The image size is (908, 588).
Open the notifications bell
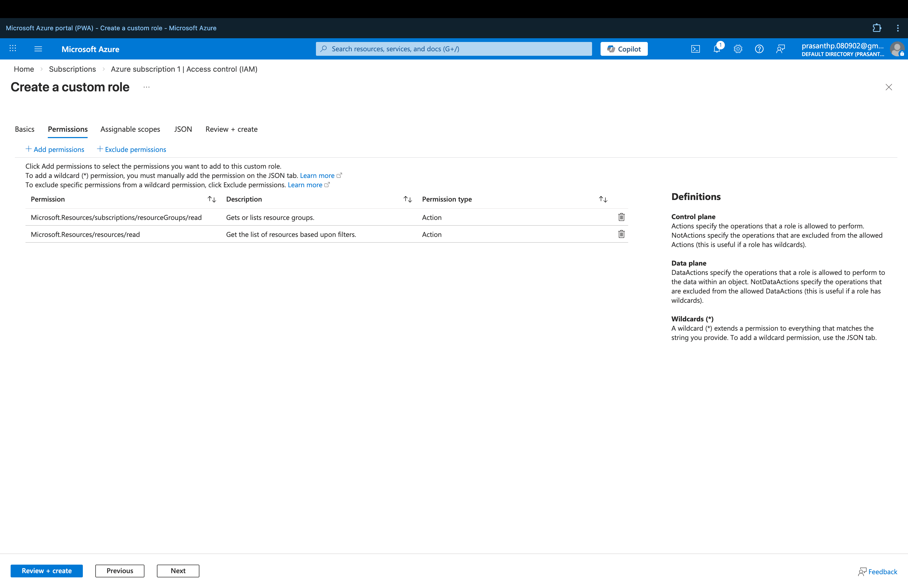point(717,49)
